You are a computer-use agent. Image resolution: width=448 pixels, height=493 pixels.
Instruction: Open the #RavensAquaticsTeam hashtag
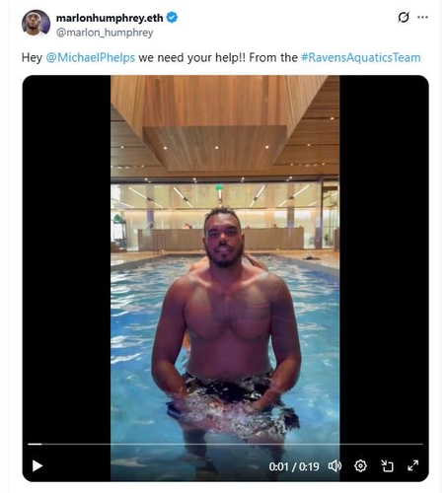361,57
